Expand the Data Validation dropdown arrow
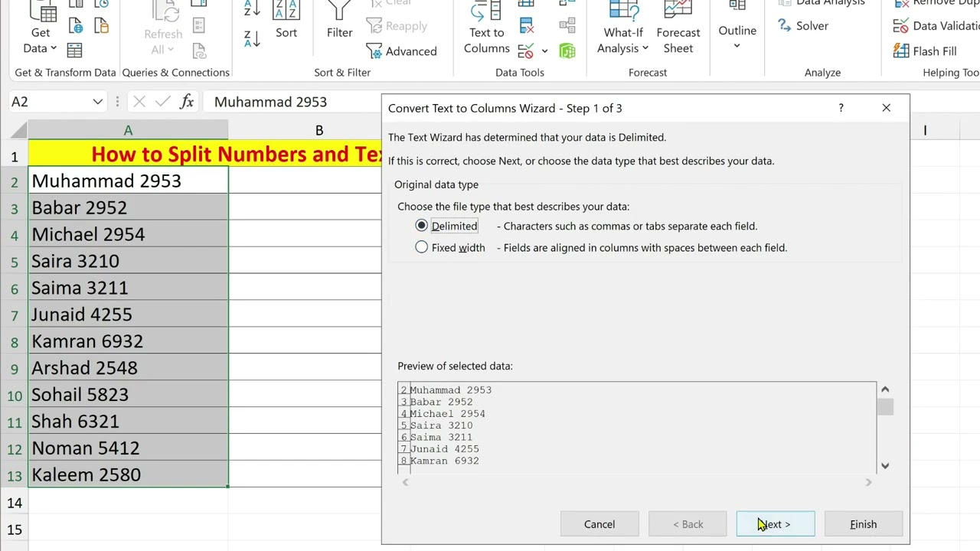 [x=544, y=51]
